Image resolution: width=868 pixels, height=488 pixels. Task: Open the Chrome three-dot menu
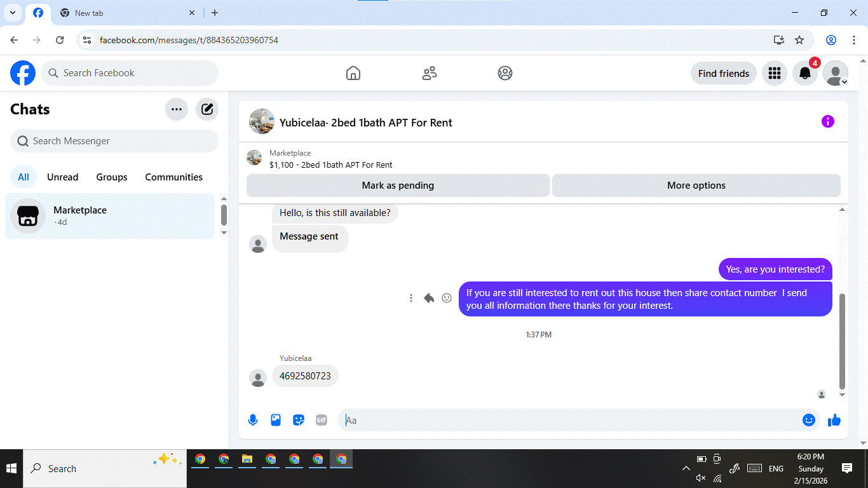pos(854,40)
